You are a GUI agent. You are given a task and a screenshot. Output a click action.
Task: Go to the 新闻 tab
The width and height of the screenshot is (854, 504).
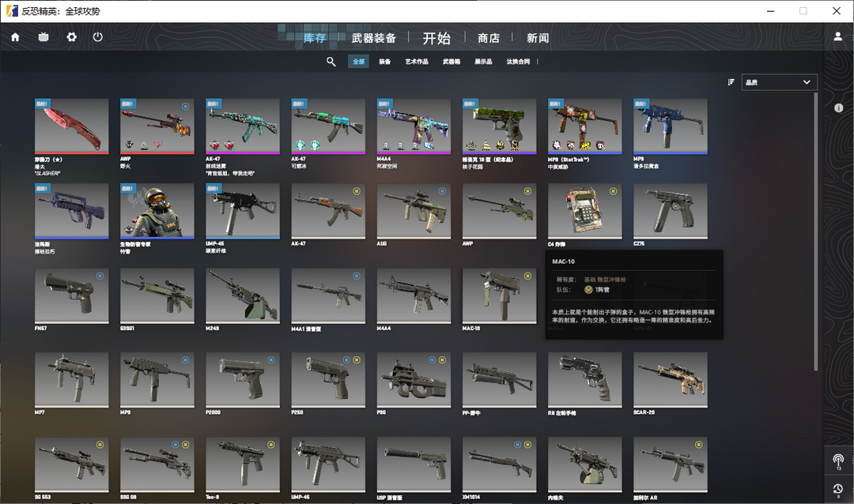(538, 38)
